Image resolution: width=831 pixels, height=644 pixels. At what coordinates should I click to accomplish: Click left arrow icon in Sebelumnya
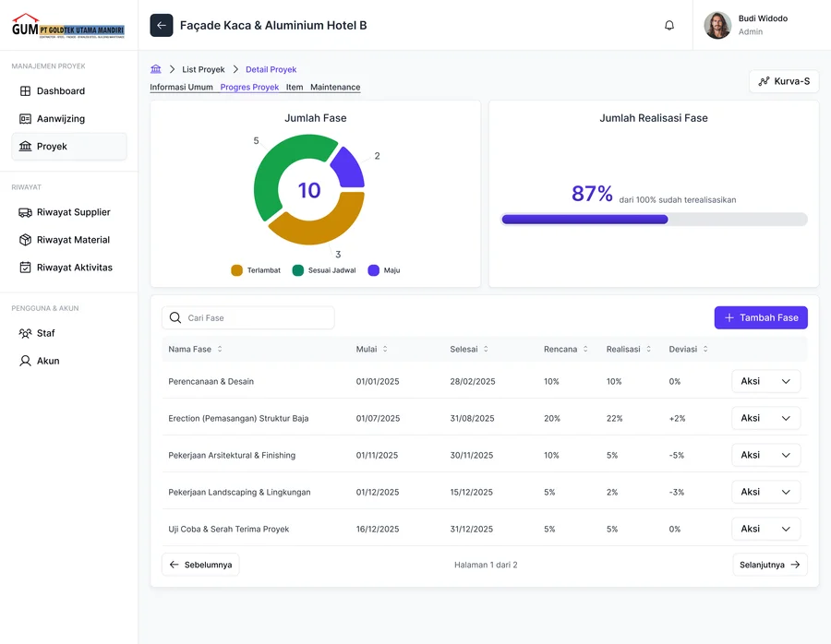174,565
